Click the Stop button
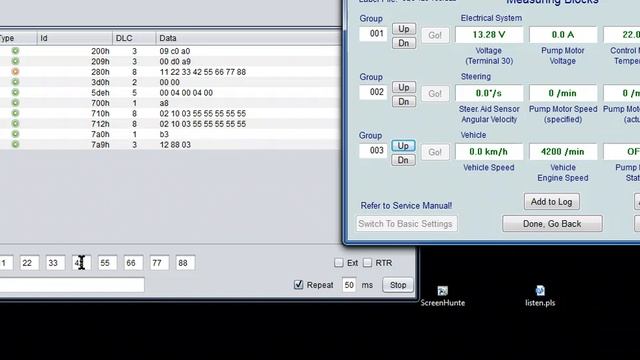 pos(398,285)
